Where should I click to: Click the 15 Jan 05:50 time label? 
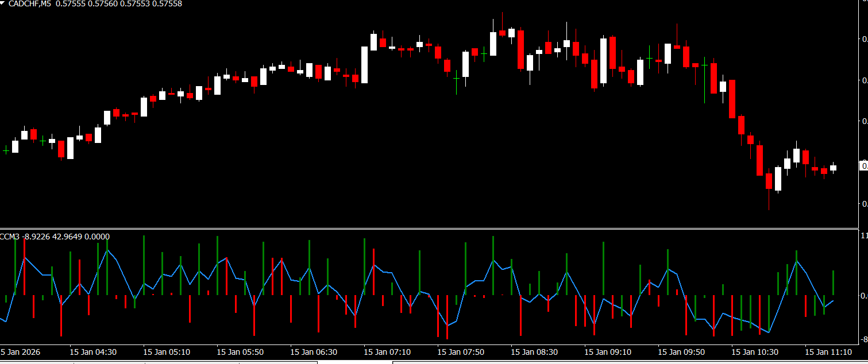(x=240, y=351)
